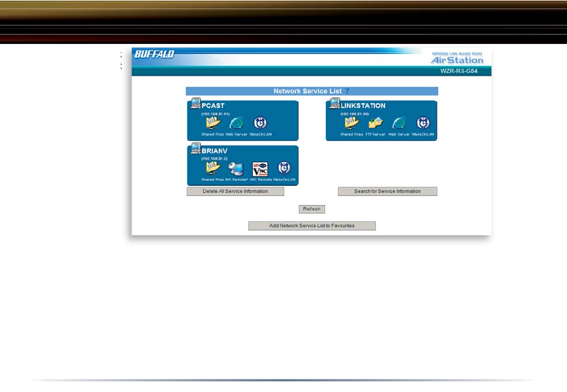Click the Buffalo logo
This screenshot has width=567, height=392.
(155, 54)
